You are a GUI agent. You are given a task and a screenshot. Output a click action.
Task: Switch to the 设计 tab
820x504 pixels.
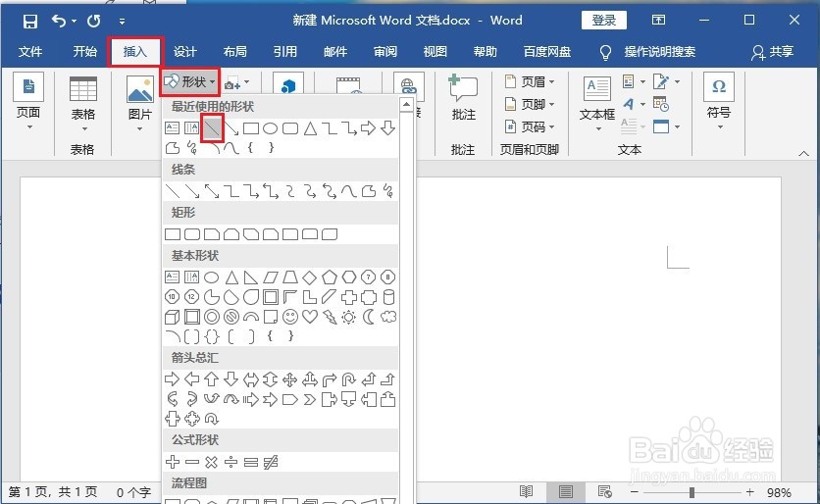click(x=185, y=51)
